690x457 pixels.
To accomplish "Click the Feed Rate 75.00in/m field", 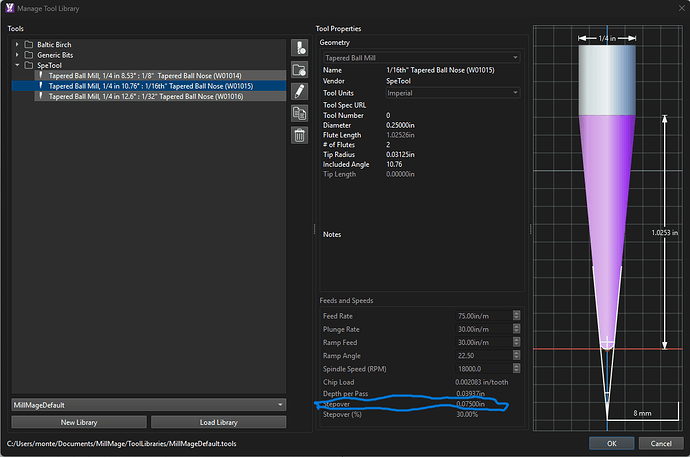I will 484,316.
